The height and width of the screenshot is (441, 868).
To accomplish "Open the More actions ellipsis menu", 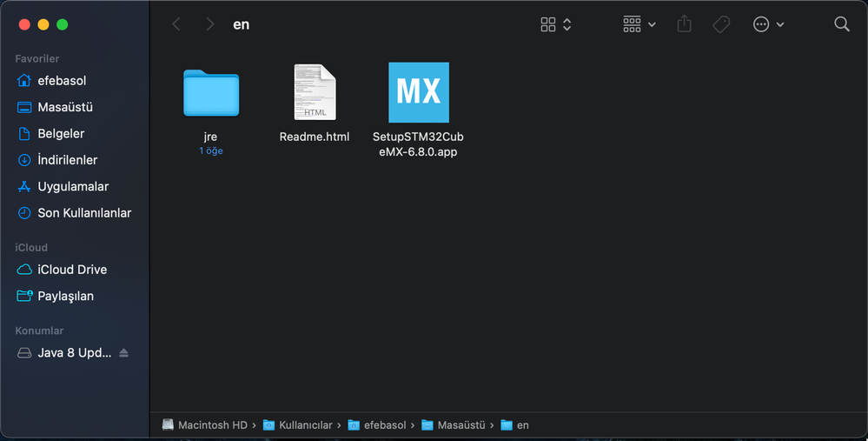I will point(768,23).
